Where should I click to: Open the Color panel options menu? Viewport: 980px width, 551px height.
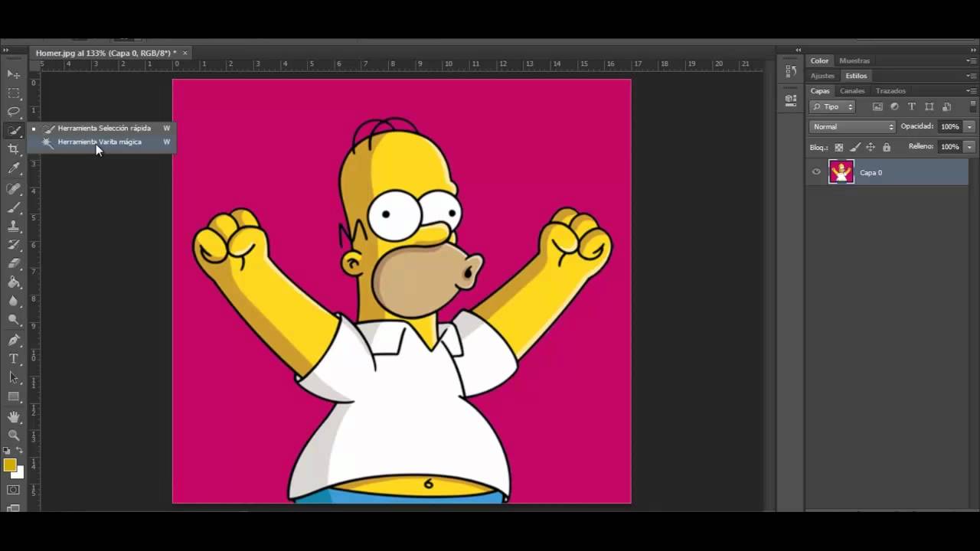tap(971, 60)
